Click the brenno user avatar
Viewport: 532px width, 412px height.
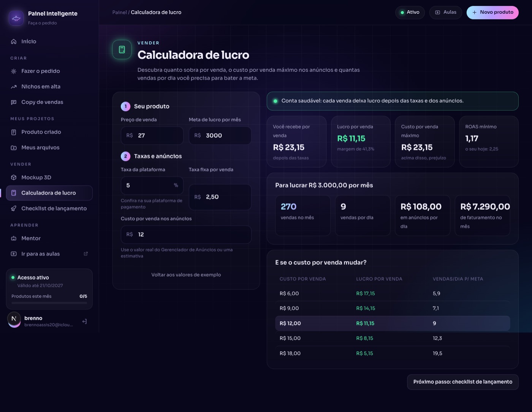14,320
